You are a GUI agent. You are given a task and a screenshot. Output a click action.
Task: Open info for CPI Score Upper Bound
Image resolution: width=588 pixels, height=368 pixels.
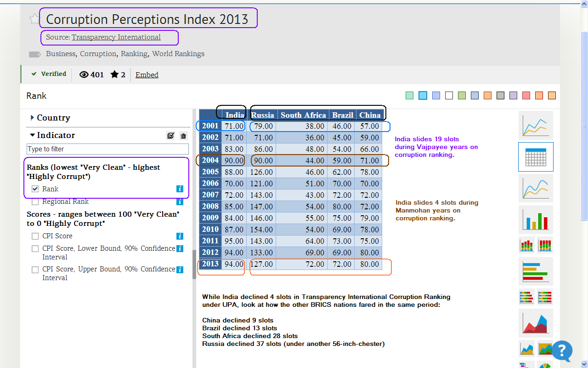180,270
